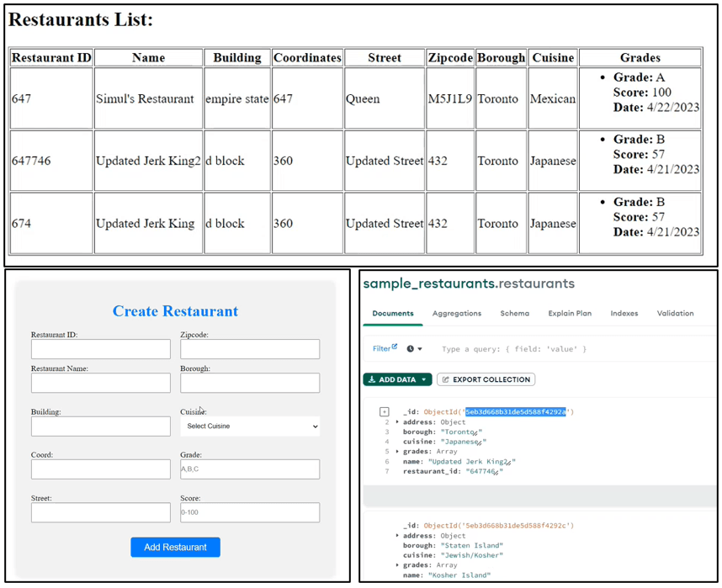
Task: Click the pencil icon beside "Japanese" value
Action: (x=480, y=442)
